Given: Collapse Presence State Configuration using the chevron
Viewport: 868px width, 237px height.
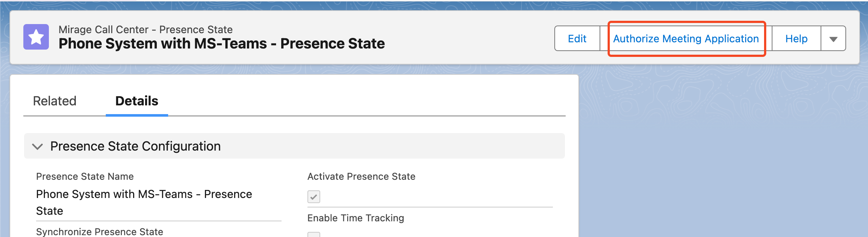Looking at the screenshot, I should point(37,147).
